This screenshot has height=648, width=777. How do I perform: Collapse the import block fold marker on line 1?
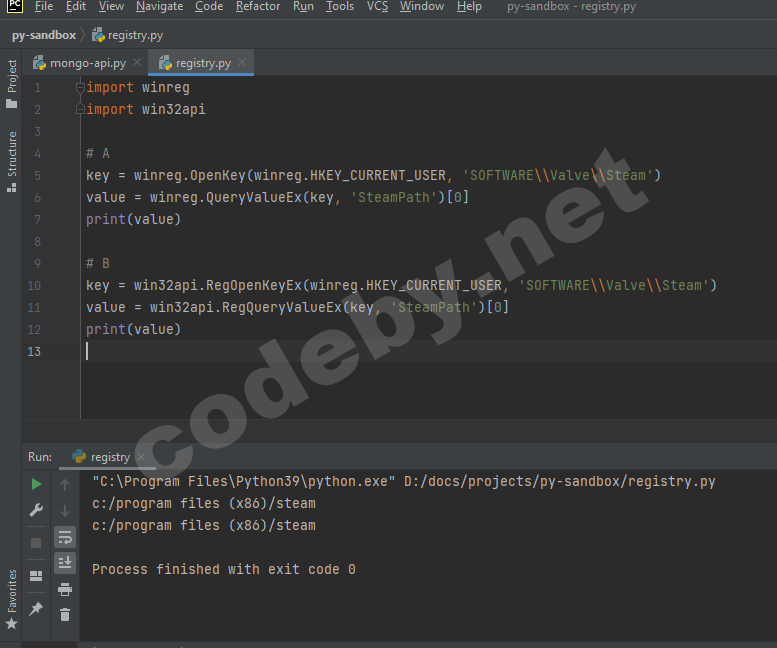tap(80, 88)
